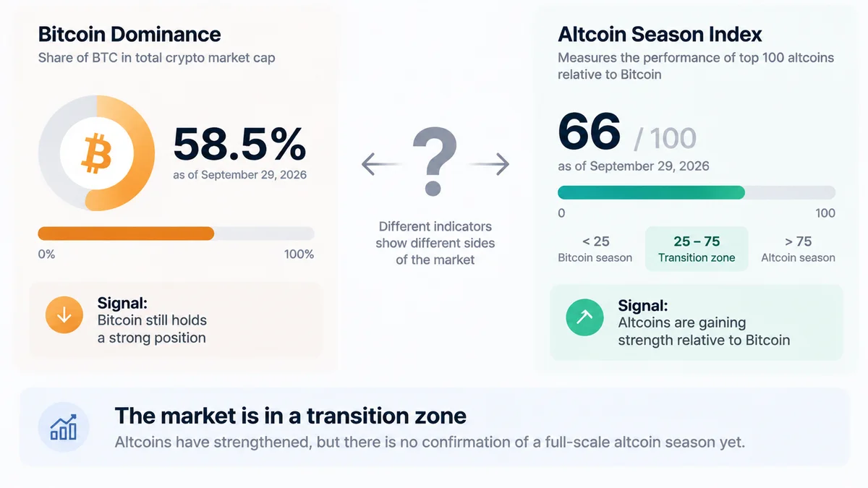Click The market is in a transition zone banner
Viewport: 868px width, 488px height.
pos(434,427)
